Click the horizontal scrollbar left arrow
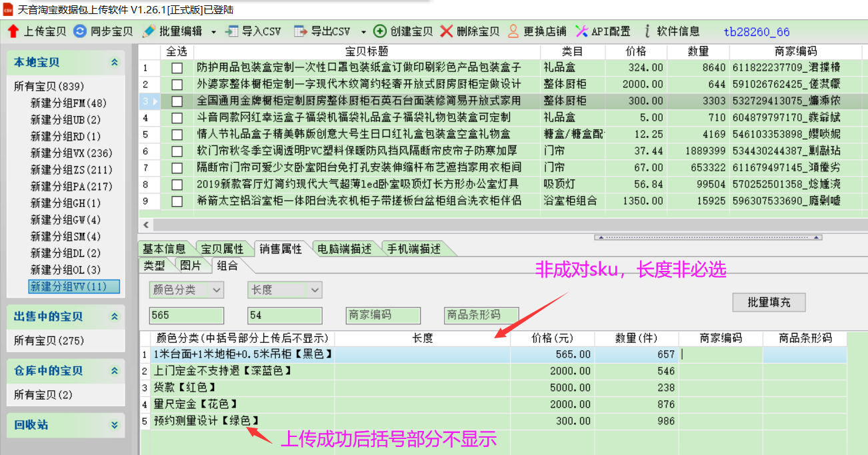 (145, 225)
